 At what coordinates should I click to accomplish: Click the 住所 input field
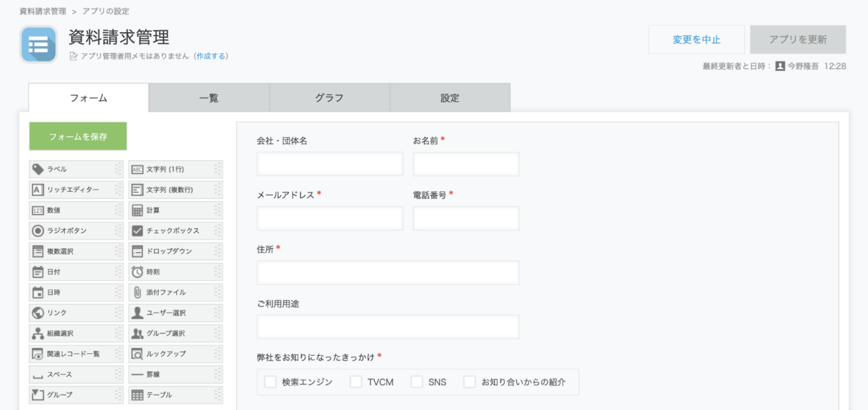pyautogui.click(x=388, y=273)
